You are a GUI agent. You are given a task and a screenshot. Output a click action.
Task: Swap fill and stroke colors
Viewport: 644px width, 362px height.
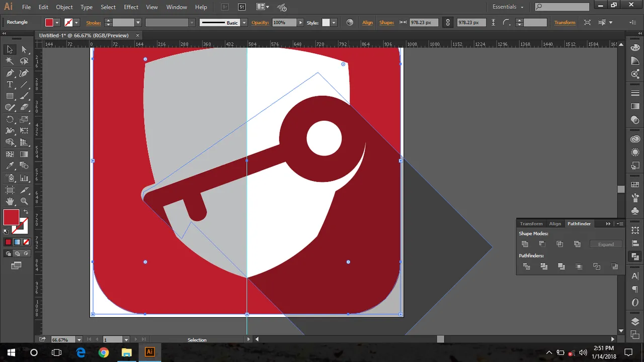tap(26, 212)
